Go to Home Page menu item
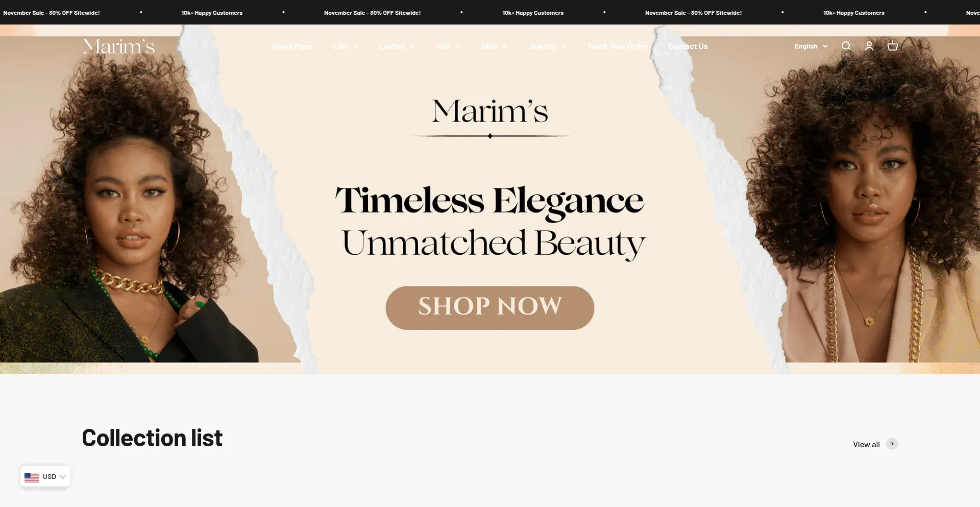Viewport: 980px width, 507px height. click(x=292, y=46)
